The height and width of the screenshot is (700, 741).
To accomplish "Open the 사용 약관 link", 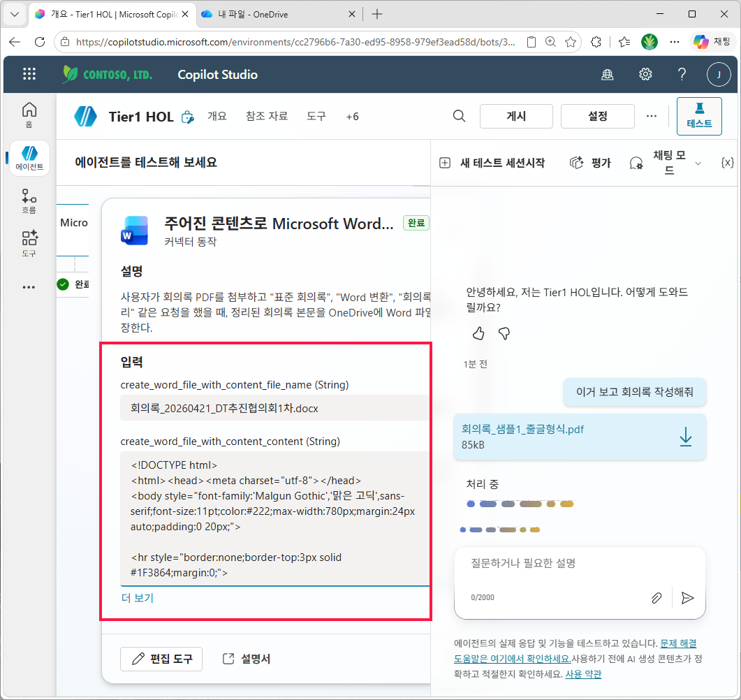I will pyautogui.click(x=583, y=674).
